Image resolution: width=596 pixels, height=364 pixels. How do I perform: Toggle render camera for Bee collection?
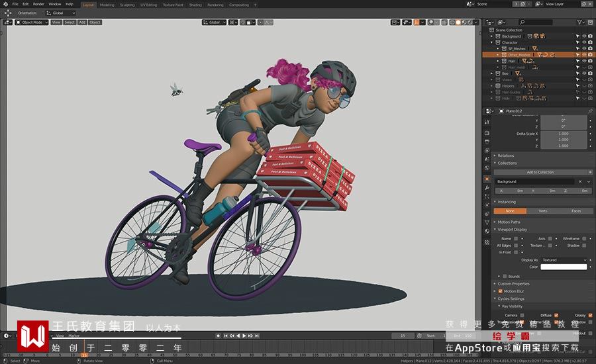coord(590,73)
